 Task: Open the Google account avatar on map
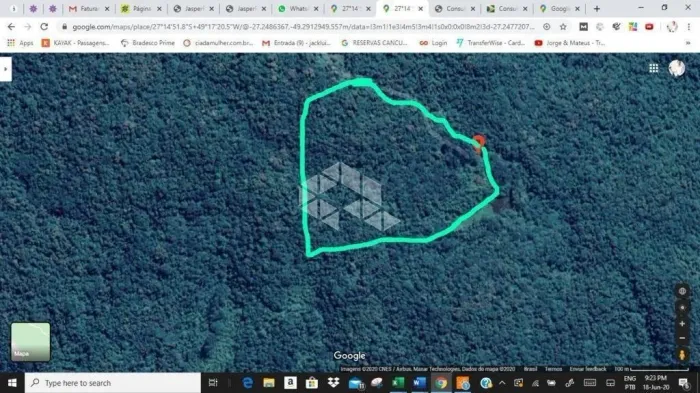pyautogui.click(x=677, y=68)
